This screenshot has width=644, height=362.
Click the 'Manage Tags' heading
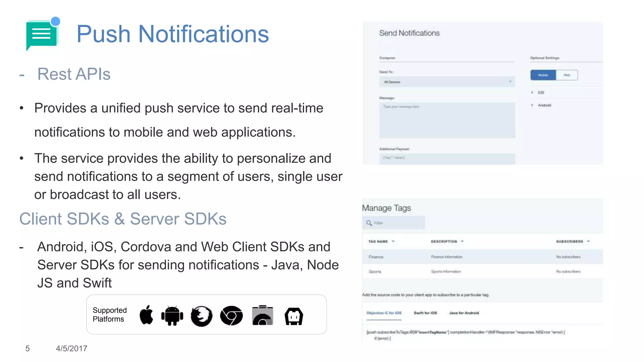click(386, 208)
